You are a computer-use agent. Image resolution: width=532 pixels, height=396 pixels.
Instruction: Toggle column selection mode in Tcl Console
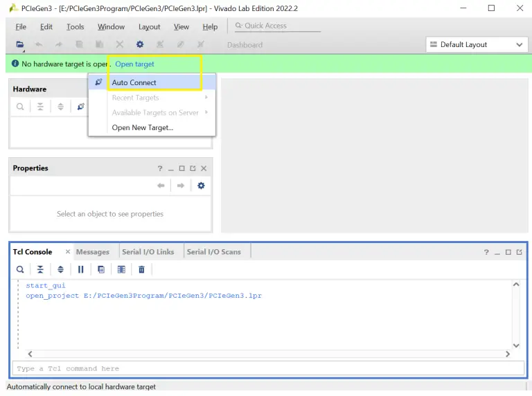coord(121,269)
